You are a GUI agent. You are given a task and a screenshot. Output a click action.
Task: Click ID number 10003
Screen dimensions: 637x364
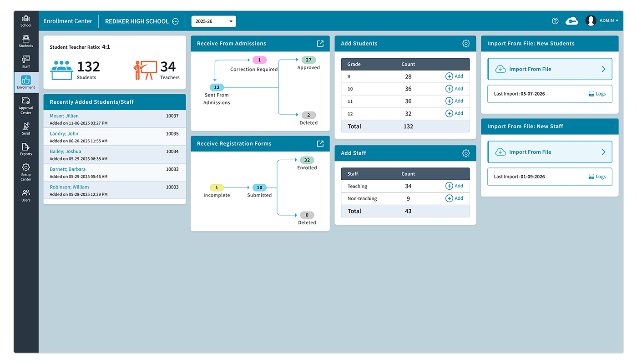[x=172, y=187]
